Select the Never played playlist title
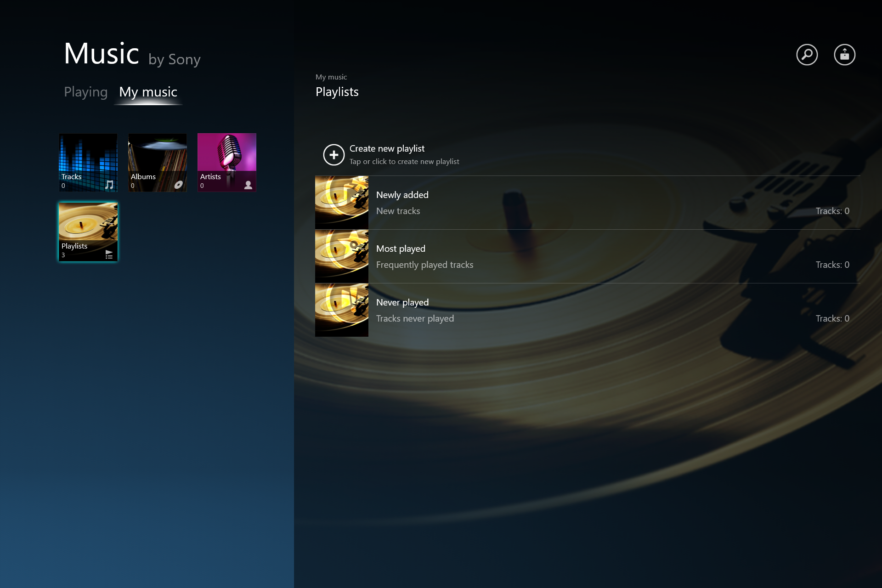The height and width of the screenshot is (588, 882). click(402, 302)
